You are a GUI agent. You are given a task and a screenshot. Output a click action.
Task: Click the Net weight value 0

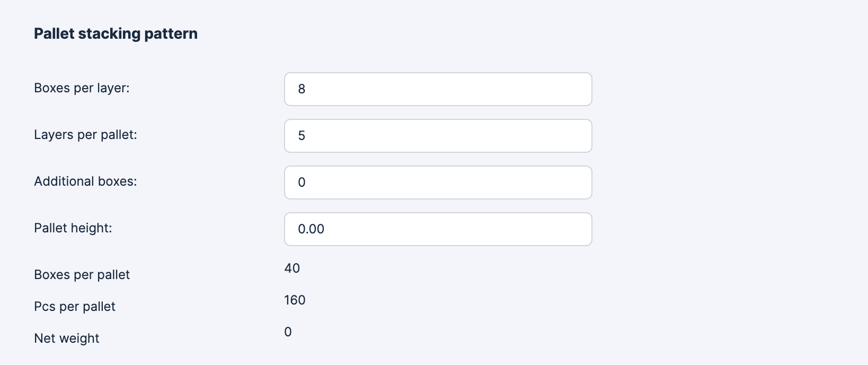[288, 332]
